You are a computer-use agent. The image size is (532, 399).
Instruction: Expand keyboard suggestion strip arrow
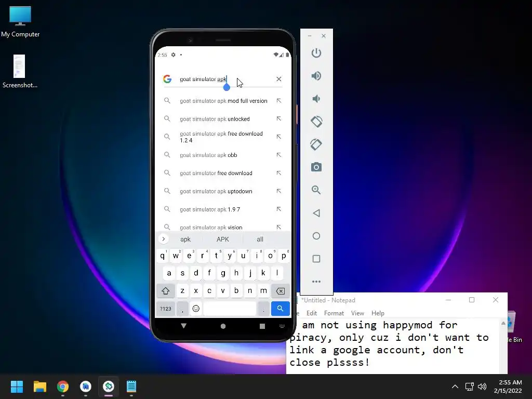[164, 239]
